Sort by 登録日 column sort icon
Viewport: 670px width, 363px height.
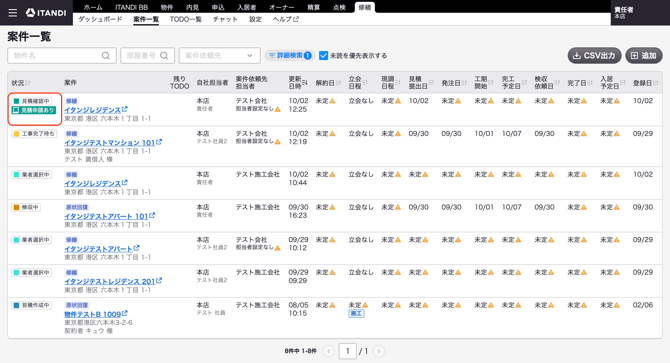click(655, 83)
